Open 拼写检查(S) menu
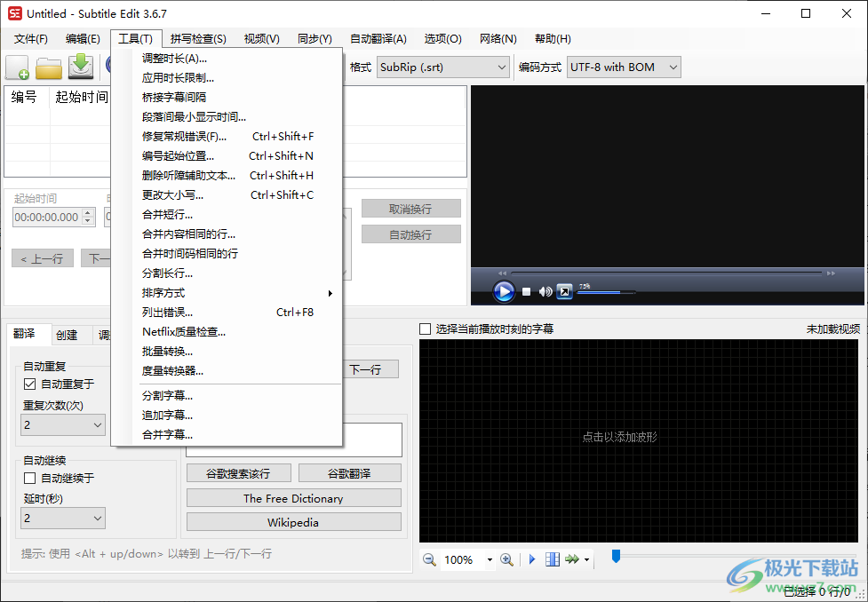Screen dimensions: 868x602 (198, 39)
